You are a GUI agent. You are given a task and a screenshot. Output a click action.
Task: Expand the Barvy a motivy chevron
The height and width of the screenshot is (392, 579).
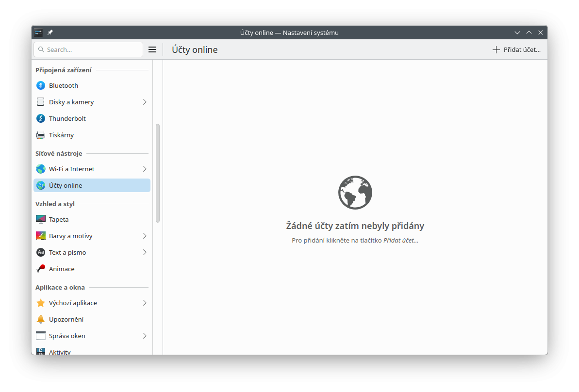[x=144, y=236]
